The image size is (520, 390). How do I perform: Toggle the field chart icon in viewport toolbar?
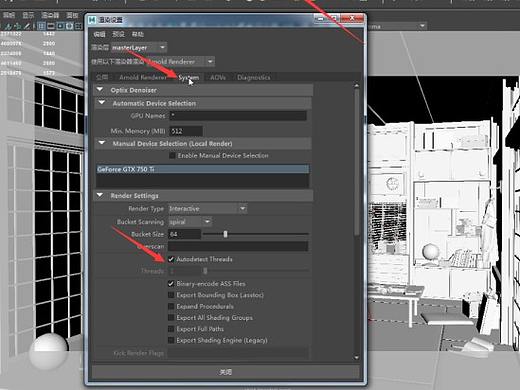pos(79,26)
